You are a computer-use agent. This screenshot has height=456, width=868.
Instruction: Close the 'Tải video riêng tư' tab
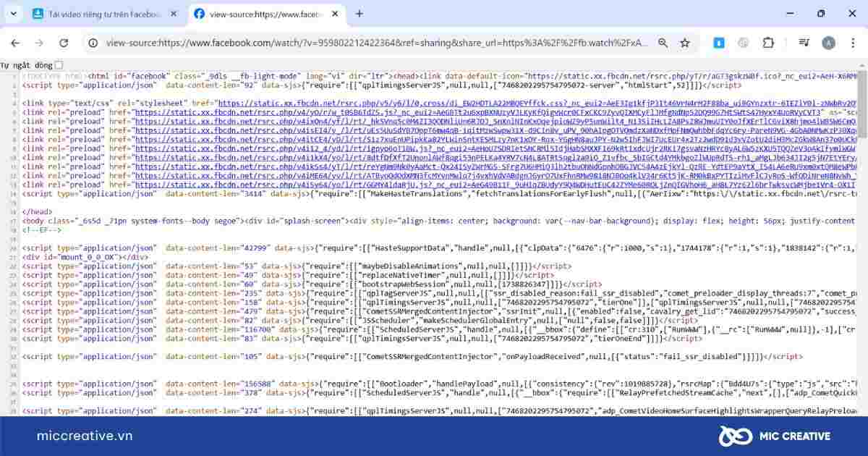172,14
